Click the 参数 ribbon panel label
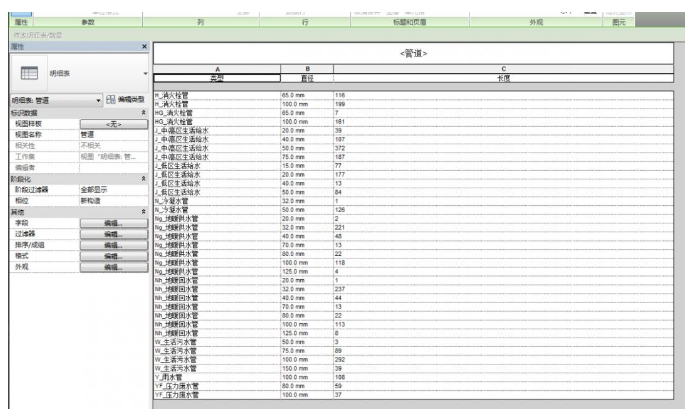The height and width of the screenshot is (413, 690). pyautogui.click(x=88, y=22)
